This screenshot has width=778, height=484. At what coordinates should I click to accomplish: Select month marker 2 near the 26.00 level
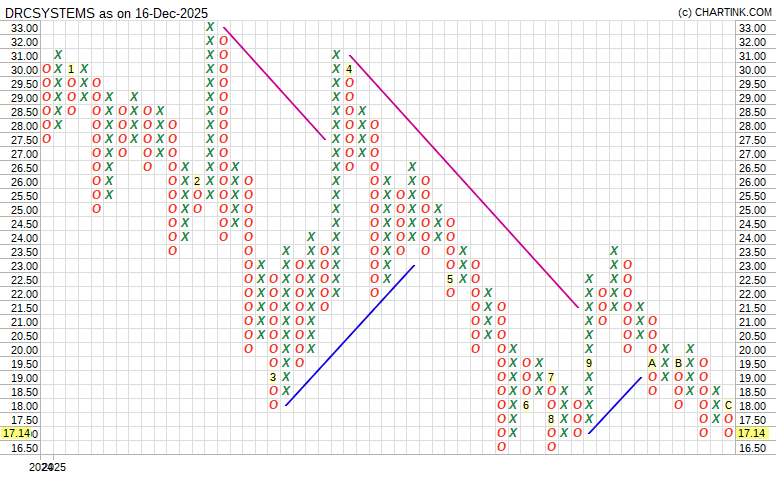[198, 181]
